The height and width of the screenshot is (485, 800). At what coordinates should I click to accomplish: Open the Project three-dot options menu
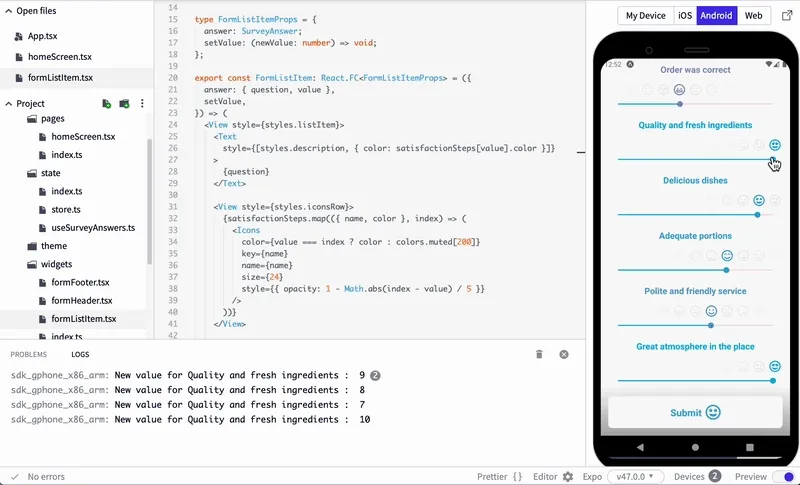point(142,104)
